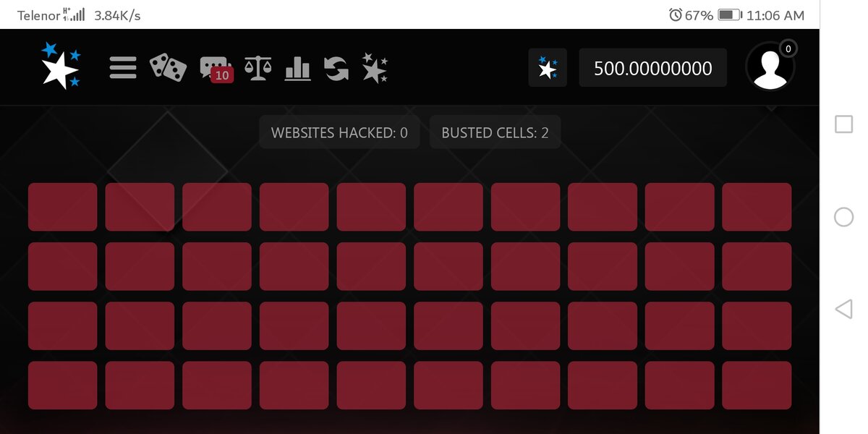Viewport: 868px width, 434px height.
Task: Tap the Android home circle button
Action: 843,217
